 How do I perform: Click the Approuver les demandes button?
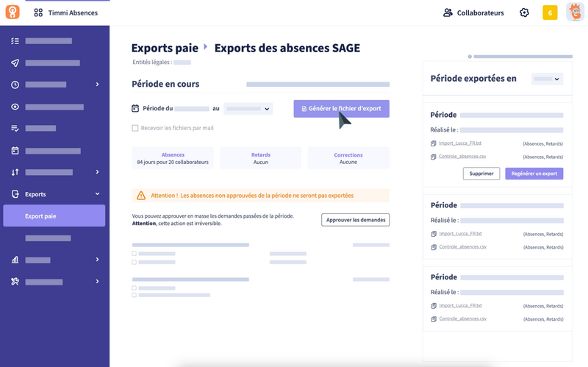pos(356,220)
